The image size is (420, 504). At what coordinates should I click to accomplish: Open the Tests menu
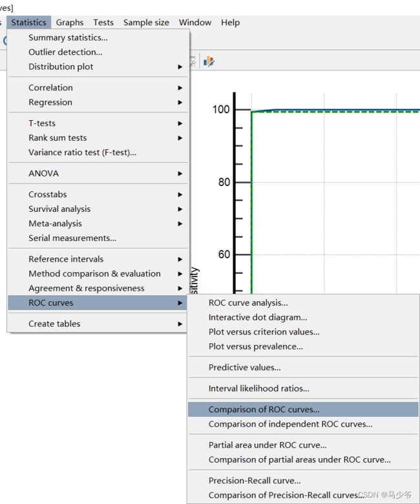(103, 23)
